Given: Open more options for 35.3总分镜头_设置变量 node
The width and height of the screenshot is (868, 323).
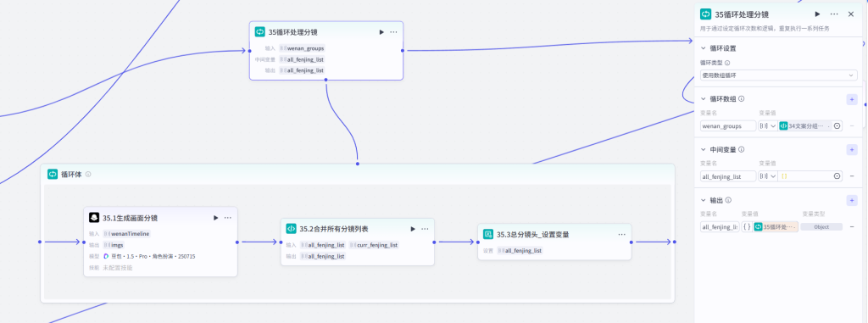Looking at the screenshot, I should 621,234.
